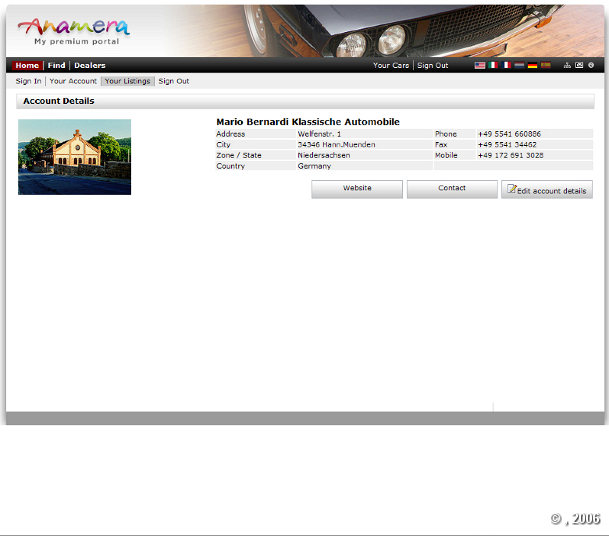Click the Fax label
Viewport: 609px width, 536px height.
tap(441, 144)
